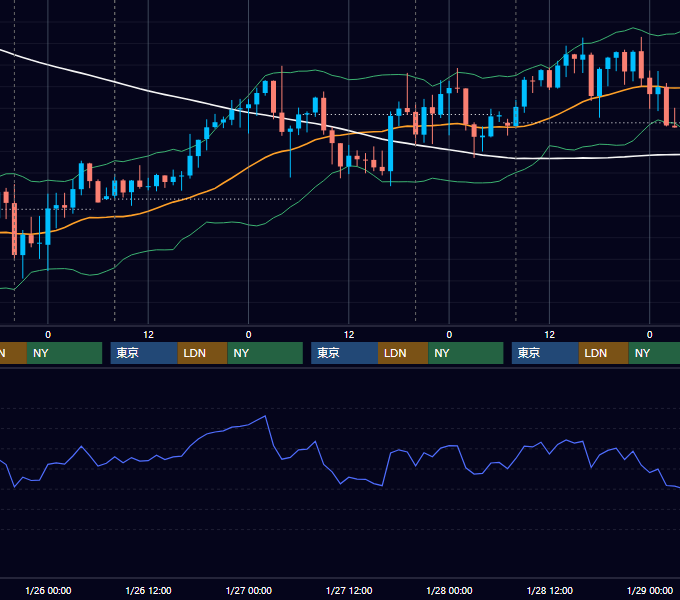
Task: Select the NY session block spanning 1/29 00:00
Action: click(x=654, y=353)
